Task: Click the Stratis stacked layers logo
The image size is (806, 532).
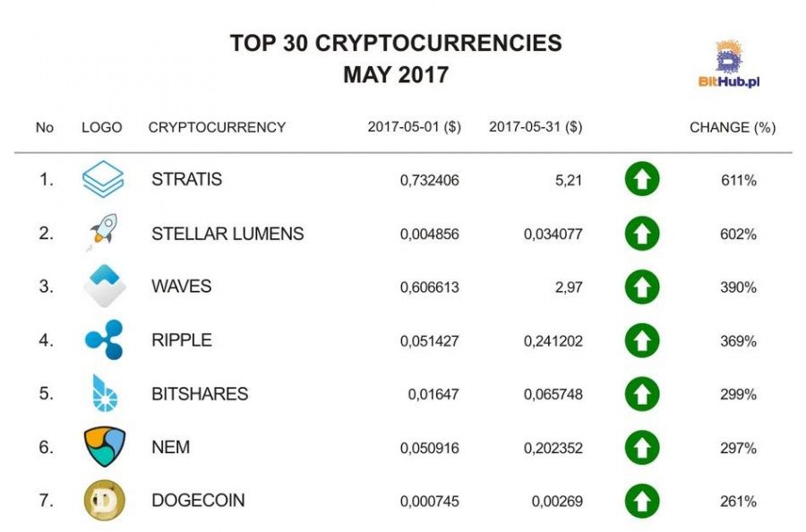Action: coord(103,179)
